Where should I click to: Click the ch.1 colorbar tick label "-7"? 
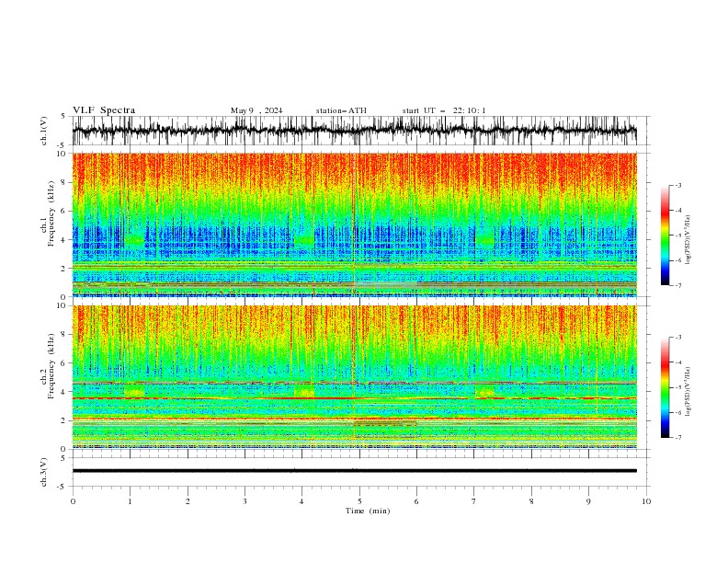pos(677,285)
